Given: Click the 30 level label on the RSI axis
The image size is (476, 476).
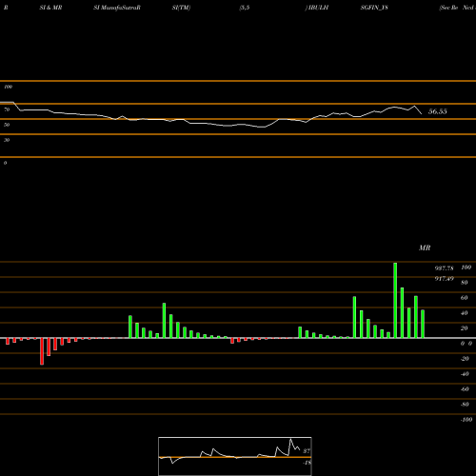Looking at the screenshot, I should click(x=7, y=140).
